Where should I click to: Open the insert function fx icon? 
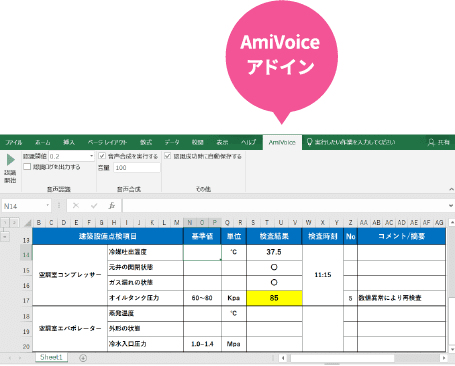click(112, 206)
